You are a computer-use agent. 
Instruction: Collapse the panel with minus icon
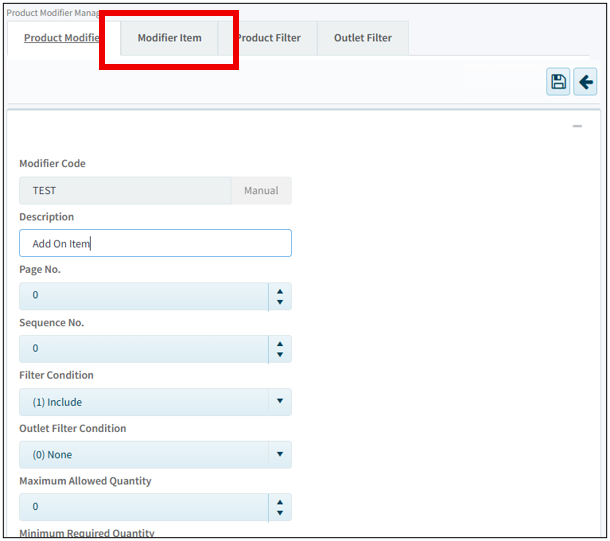click(x=577, y=127)
